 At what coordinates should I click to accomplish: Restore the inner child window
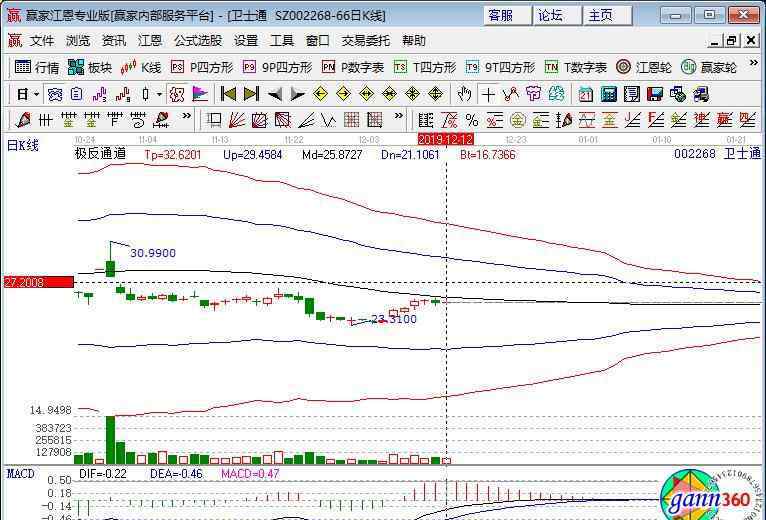[731, 41]
